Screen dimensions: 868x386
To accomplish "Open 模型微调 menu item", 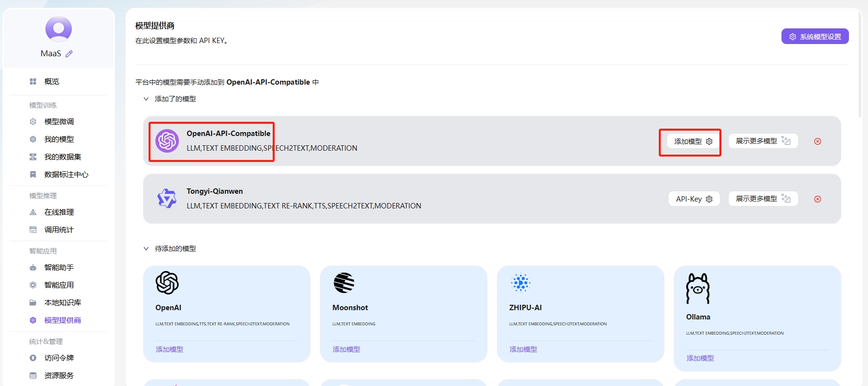I will pyautogui.click(x=59, y=122).
